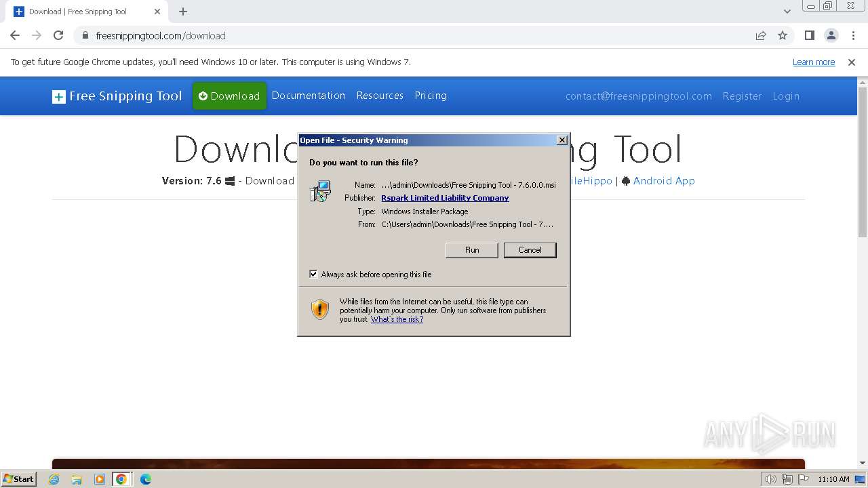The width and height of the screenshot is (868, 488).
Task: Click the 11:10 AM taskbar clock
Action: click(x=833, y=479)
